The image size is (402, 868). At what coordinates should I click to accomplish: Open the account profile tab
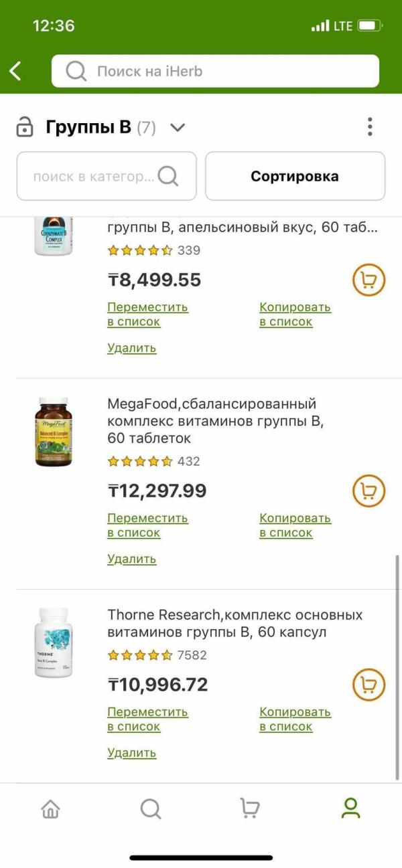click(x=350, y=808)
